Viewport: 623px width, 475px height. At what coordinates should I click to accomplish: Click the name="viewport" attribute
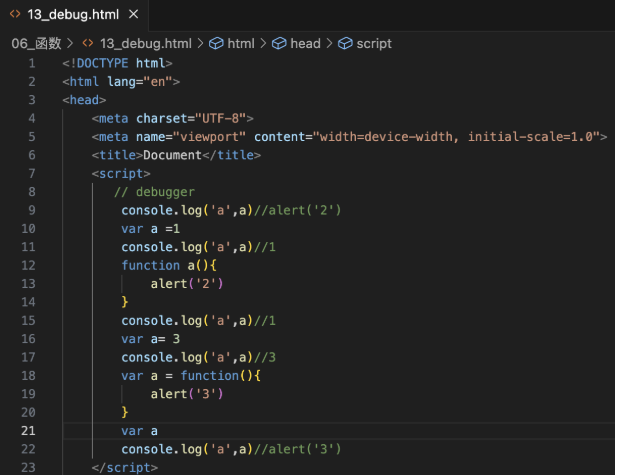click(x=191, y=137)
